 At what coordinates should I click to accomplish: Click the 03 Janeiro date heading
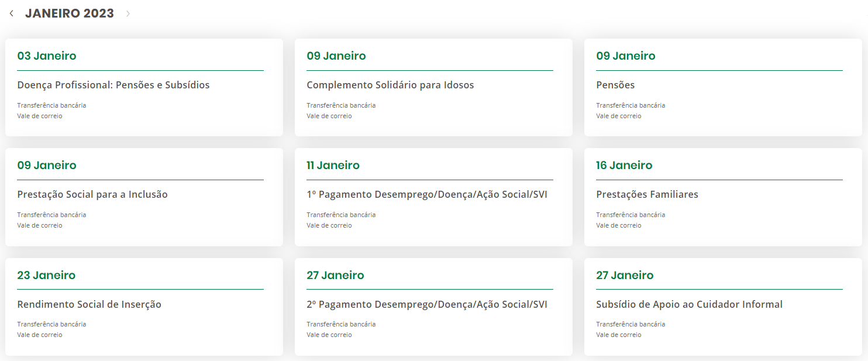coord(47,56)
